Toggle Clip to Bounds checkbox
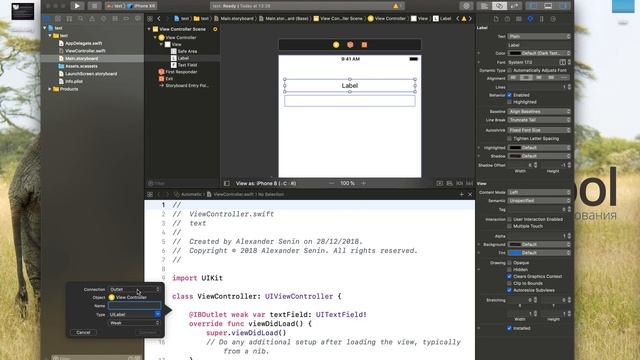Viewport: 640px width, 360px height. pyautogui.click(x=509, y=283)
